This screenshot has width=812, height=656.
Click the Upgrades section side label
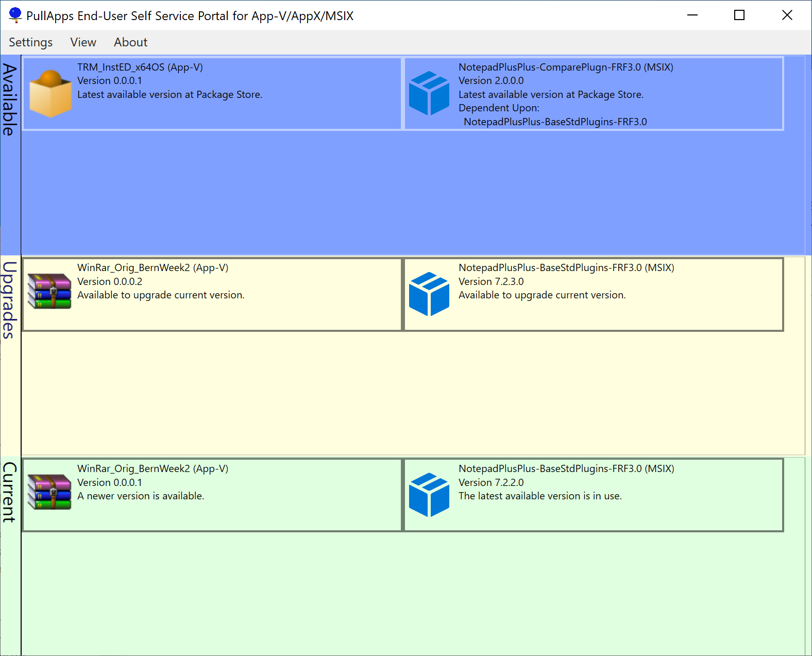(x=10, y=300)
